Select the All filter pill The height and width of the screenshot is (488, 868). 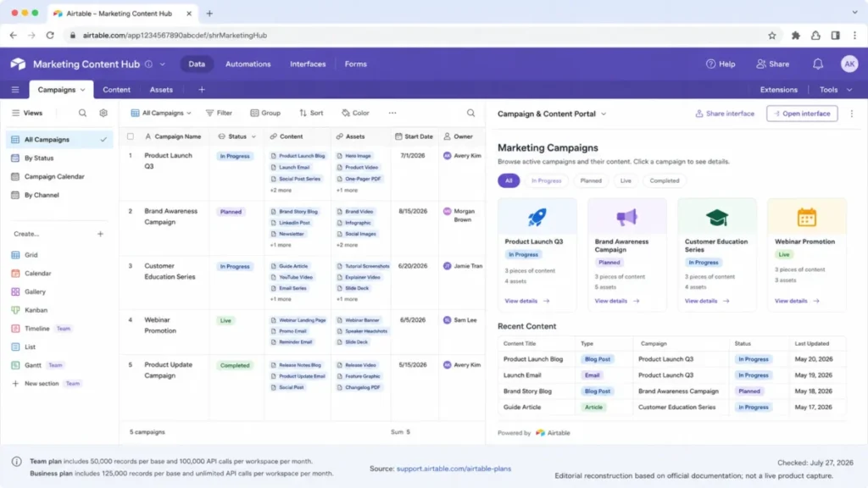point(509,180)
